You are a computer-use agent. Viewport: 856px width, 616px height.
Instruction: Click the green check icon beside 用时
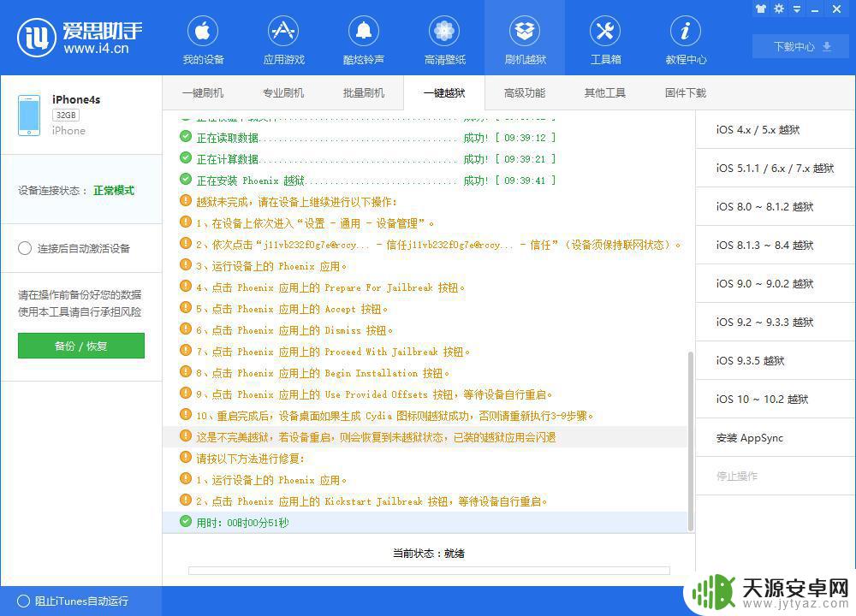click(x=186, y=522)
